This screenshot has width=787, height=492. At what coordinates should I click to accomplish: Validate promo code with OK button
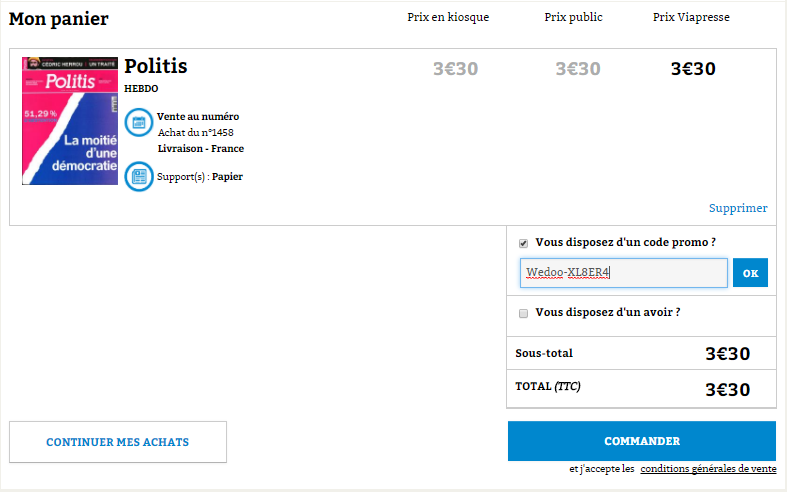click(750, 273)
